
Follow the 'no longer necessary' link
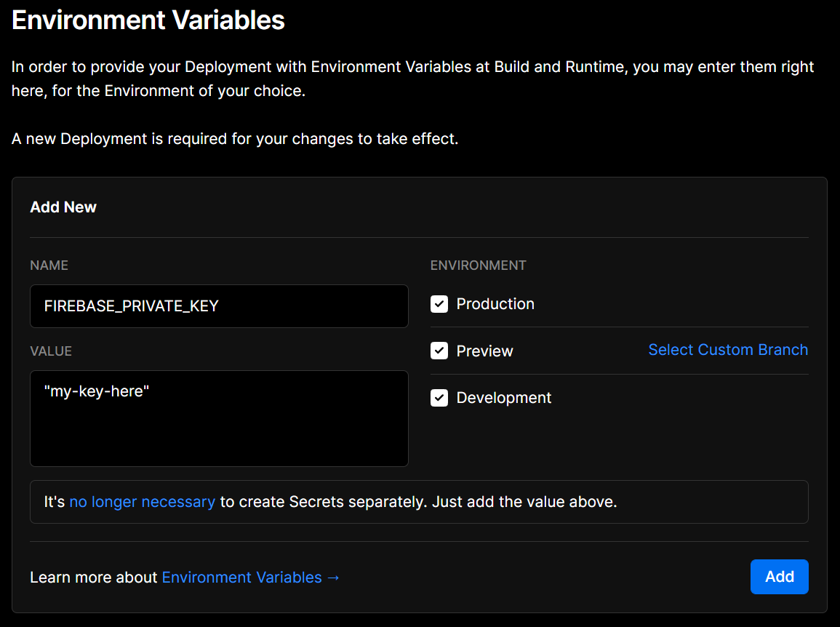coord(142,502)
